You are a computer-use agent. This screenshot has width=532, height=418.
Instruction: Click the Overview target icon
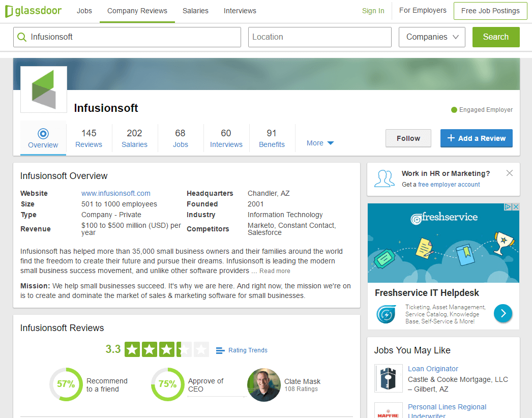point(43,134)
